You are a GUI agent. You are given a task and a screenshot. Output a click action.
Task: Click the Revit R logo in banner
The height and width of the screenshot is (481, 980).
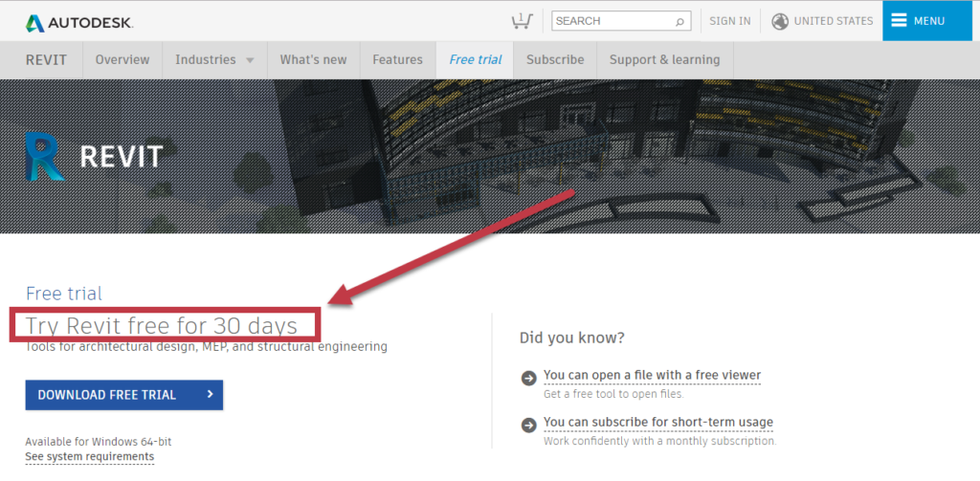(45, 156)
